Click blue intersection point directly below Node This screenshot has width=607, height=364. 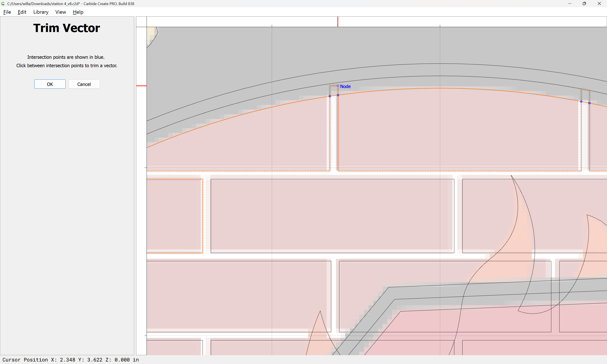[x=338, y=95]
